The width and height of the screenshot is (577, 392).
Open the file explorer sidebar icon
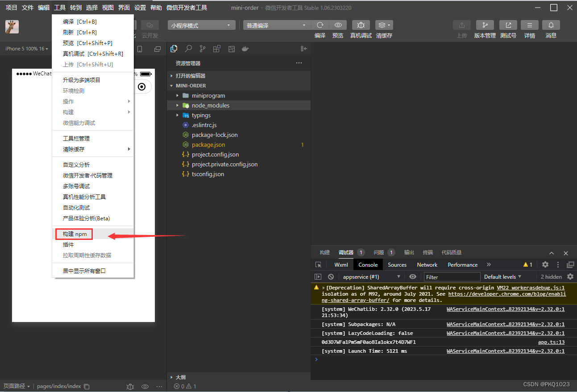(x=174, y=49)
